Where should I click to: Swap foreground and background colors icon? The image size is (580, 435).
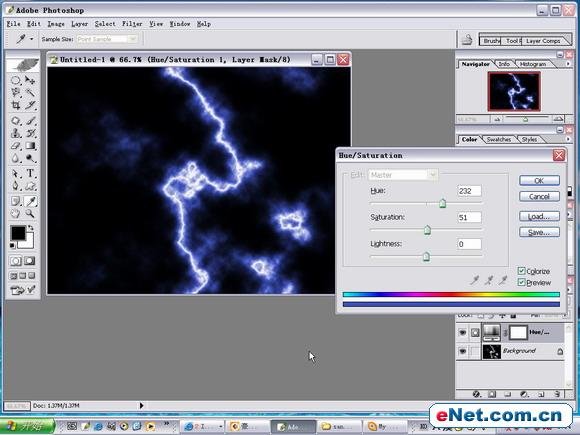[31, 228]
